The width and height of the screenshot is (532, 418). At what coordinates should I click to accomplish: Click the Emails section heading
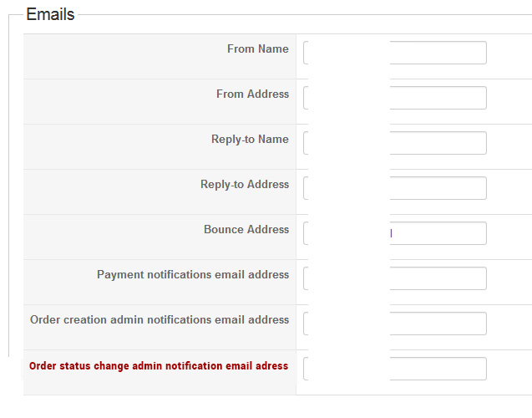tap(50, 14)
